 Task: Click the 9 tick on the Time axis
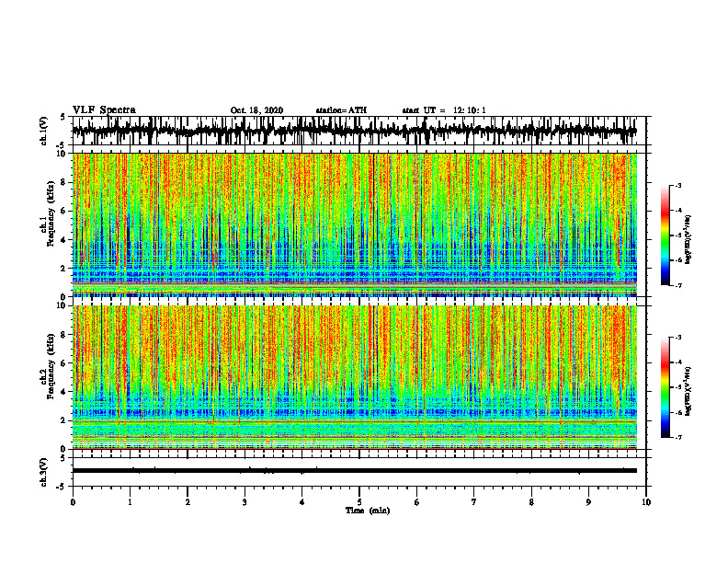click(588, 502)
